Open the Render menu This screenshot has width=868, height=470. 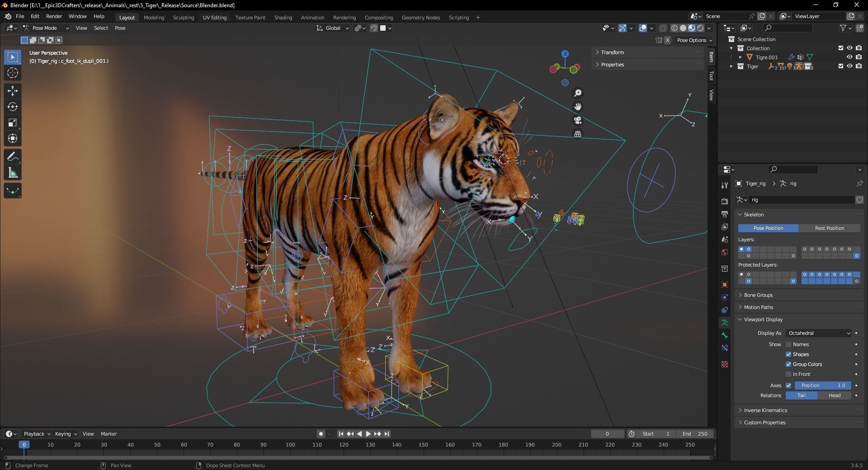[x=54, y=16]
